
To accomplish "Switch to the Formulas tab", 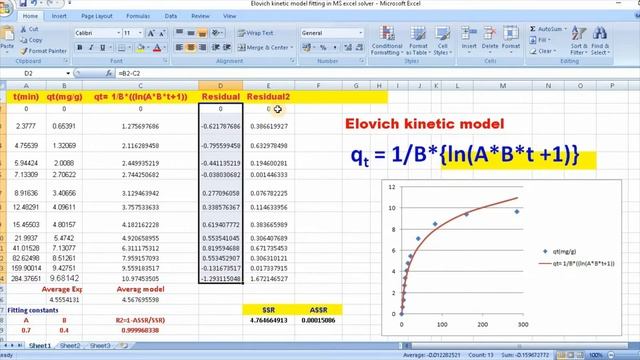I will tap(138, 16).
